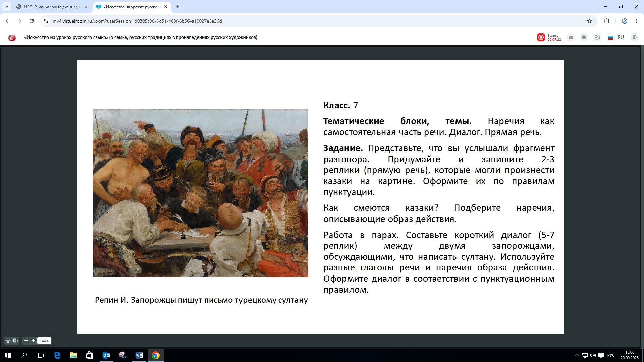
Task: Open the files folder icon in header
Action: pyautogui.click(x=571, y=37)
